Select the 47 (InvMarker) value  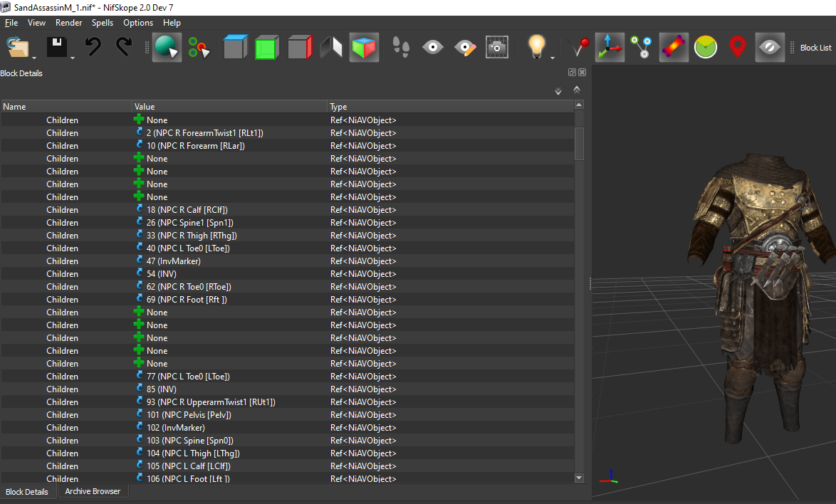(174, 261)
